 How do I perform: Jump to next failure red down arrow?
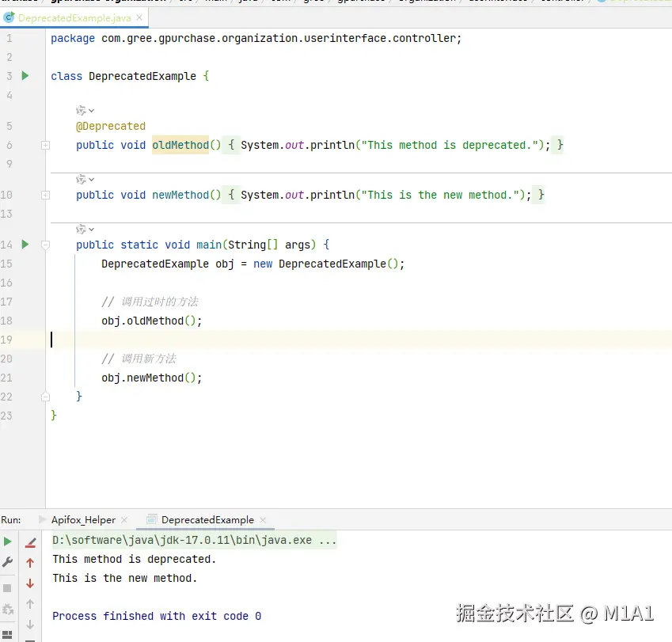[30, 583]
